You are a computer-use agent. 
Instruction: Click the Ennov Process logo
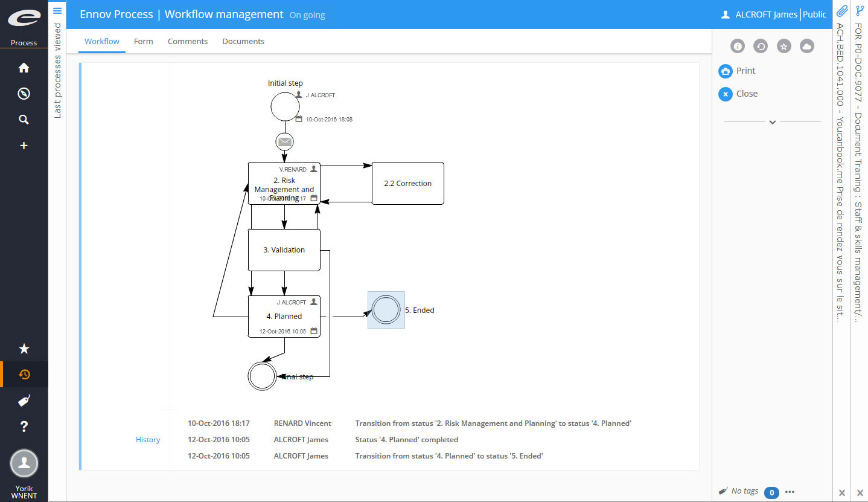tap(24, 18)
